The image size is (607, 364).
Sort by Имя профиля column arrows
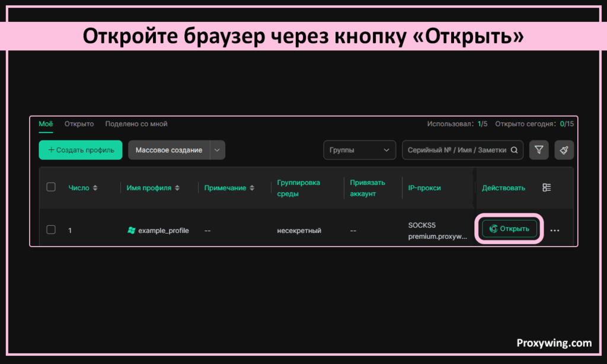[x=177, y=188]
